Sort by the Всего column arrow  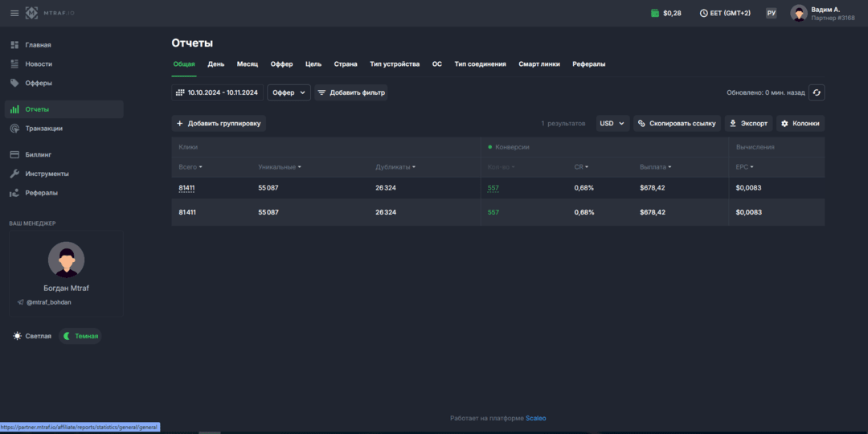pyautogui.click(x=200, y=166)
